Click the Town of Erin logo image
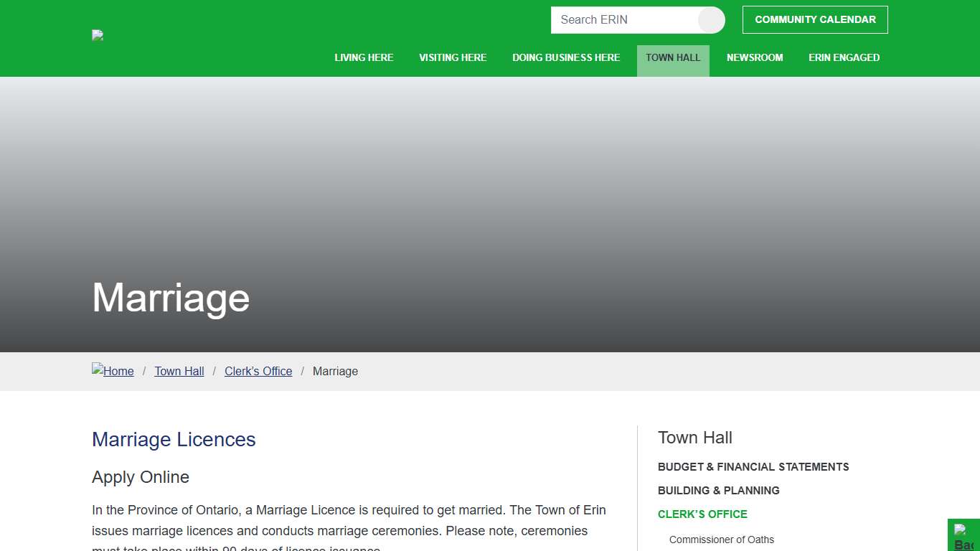The image size is (980, 551). coord(98,35)
